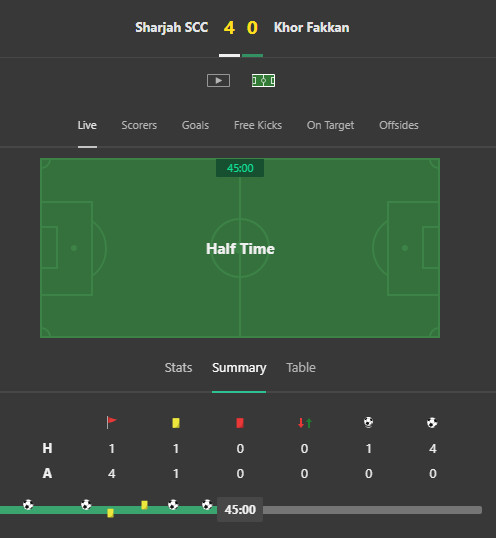496x538 pixels.
Task: Click the lower yellow card timeline marker
Action: [x=110, y=513]
